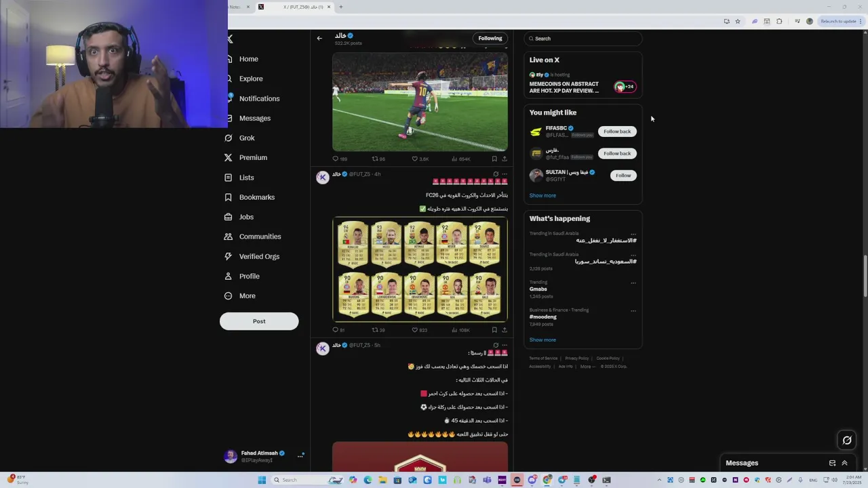The image size is (868, 488).
Task: Open Premium from the sidebar
Action: point(246,157)
